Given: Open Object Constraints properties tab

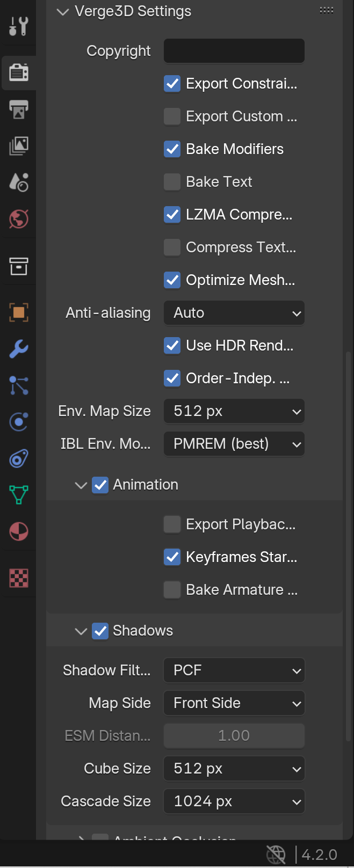Looking at the screenshot, I should [x=18, y=458].
